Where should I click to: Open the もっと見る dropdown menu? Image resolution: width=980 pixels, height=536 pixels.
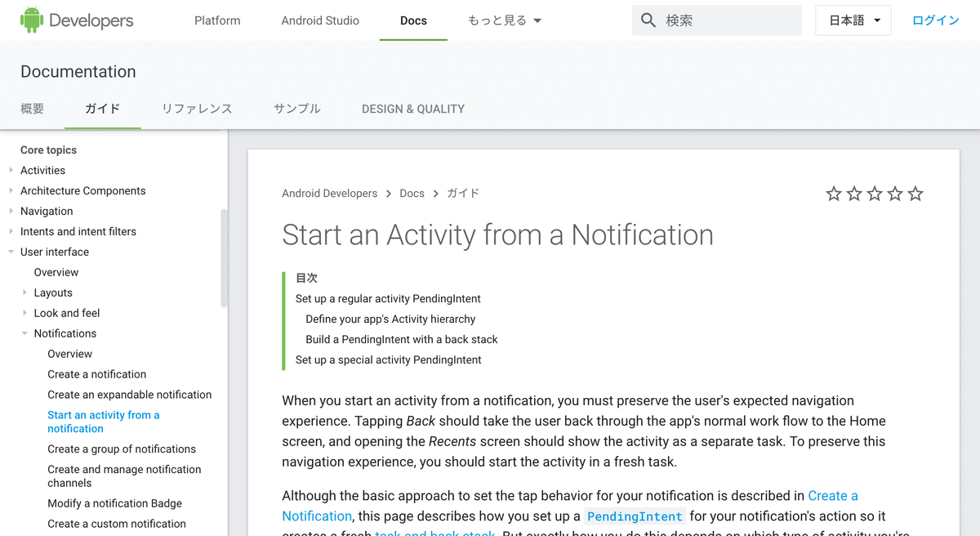tap(505, 20)
